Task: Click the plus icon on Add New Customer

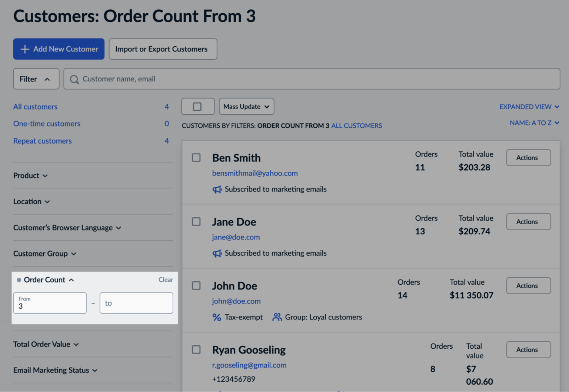Action: click(x=24, y=49)
